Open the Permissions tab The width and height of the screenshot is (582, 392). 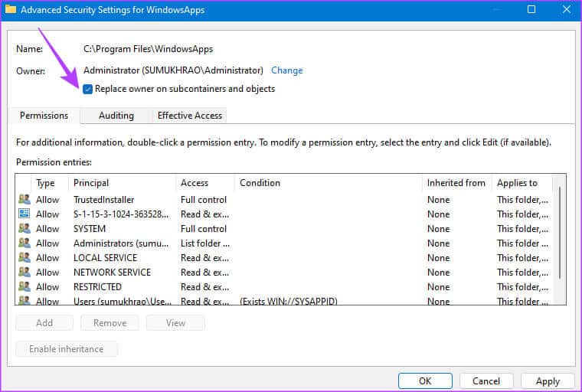(x=44, y=116)
